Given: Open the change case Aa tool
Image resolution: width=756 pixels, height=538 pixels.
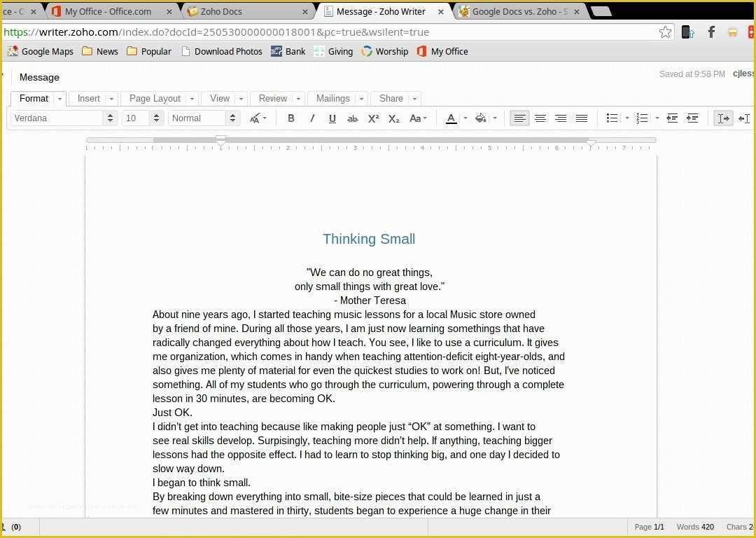Looking at the screenshot, I should click(x=417, y=118).
